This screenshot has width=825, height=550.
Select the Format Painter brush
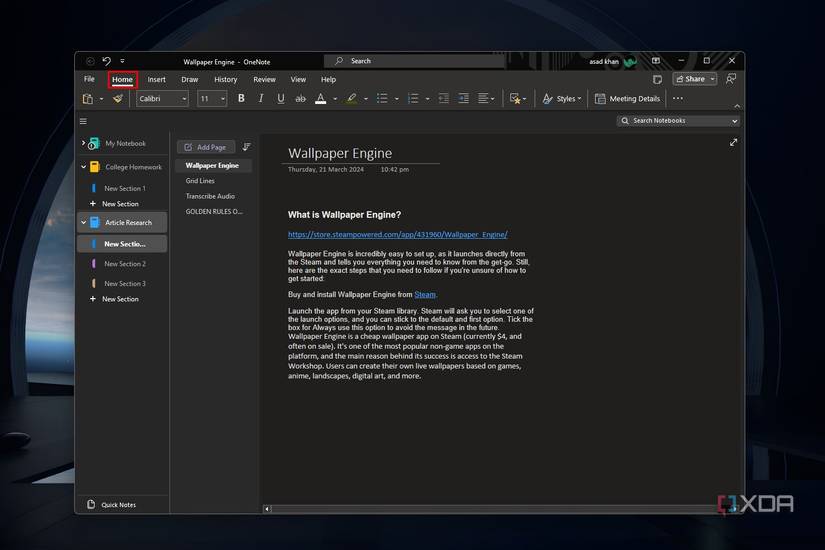[x=118, y=98]
